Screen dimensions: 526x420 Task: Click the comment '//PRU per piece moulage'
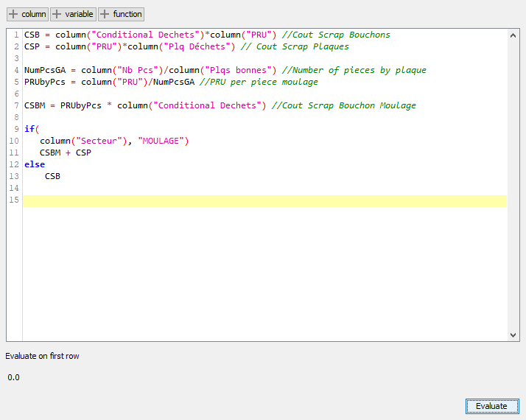259,82
